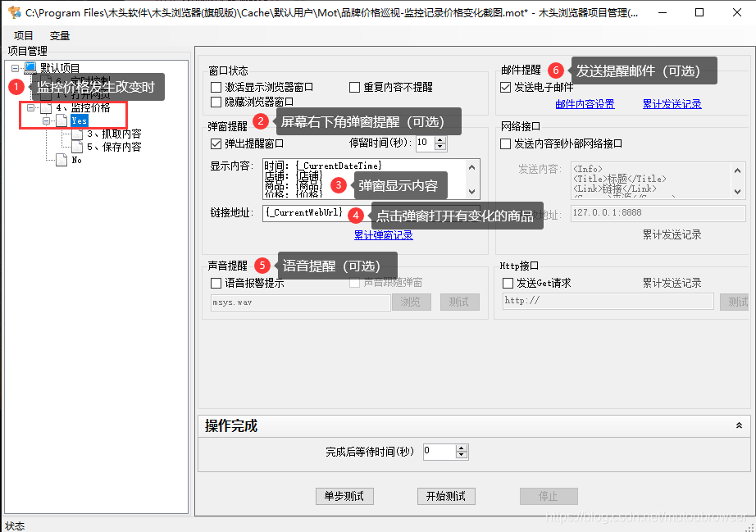Click the 127.0.0.1:8888 address field
The width and height of the screenshot is (756, 532).
[658, 213]
